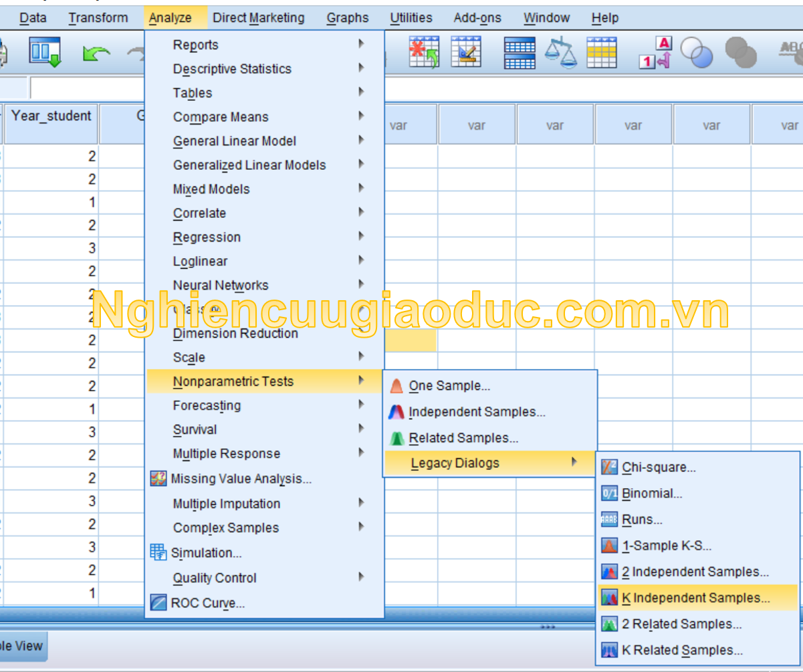Select 2 Related Samples menu entry
Viewport: 803px width, 672px height.
pos(681,624)
